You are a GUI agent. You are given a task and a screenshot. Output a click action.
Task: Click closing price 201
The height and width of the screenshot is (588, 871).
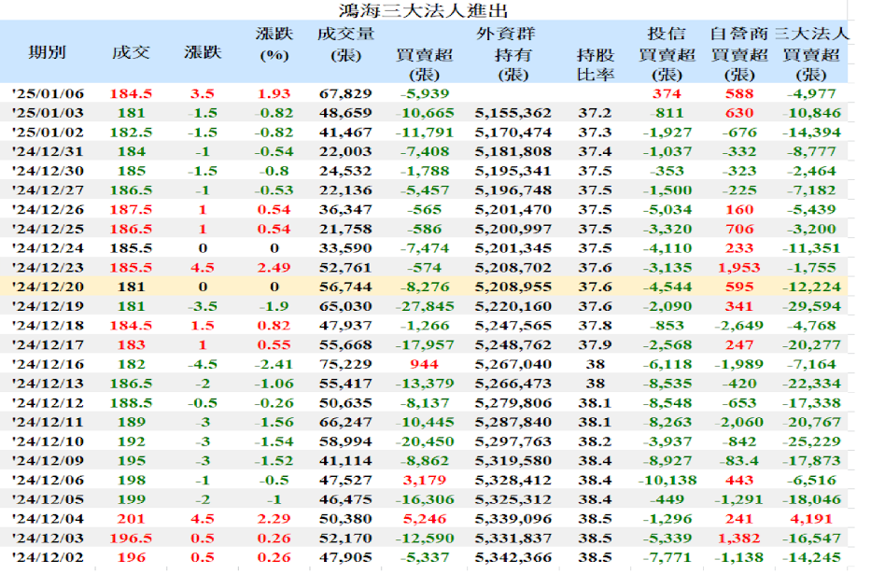coord(131,519)
